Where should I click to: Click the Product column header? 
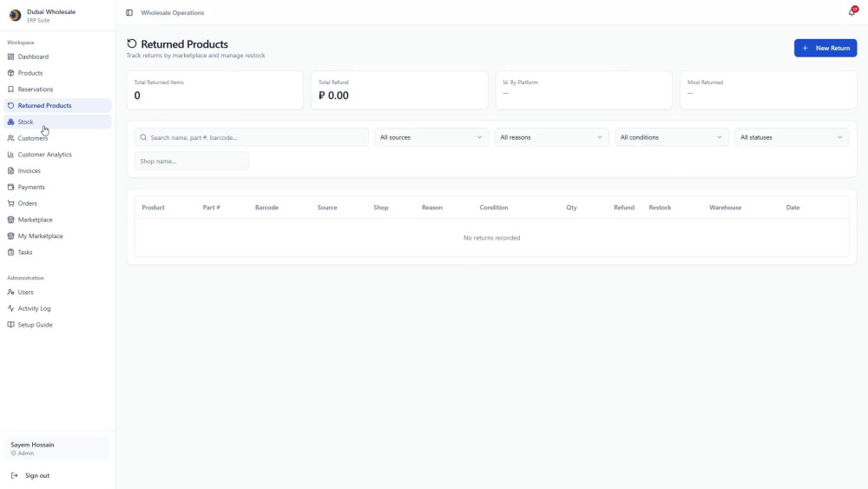153,208
